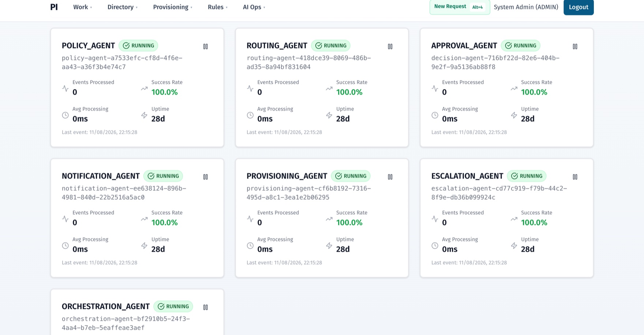Select the POLICY_AGENT card title
The width and height of the screenshot is (644, 335).
tap(88, 46)
